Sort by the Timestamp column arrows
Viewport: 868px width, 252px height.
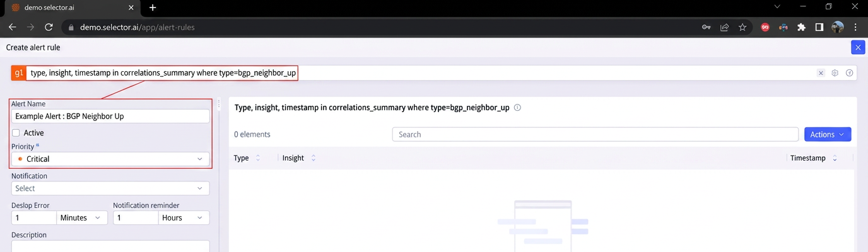[835, 158]
